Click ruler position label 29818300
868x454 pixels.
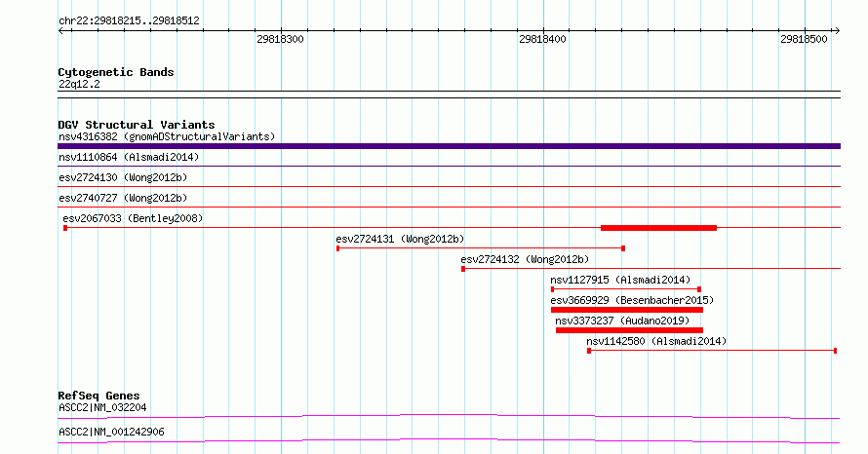pyautogui.click(x=280, y=39)
